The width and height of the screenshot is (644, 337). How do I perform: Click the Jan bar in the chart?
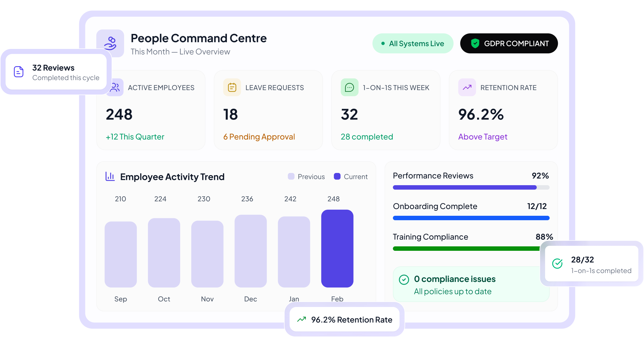pos(294,252)
